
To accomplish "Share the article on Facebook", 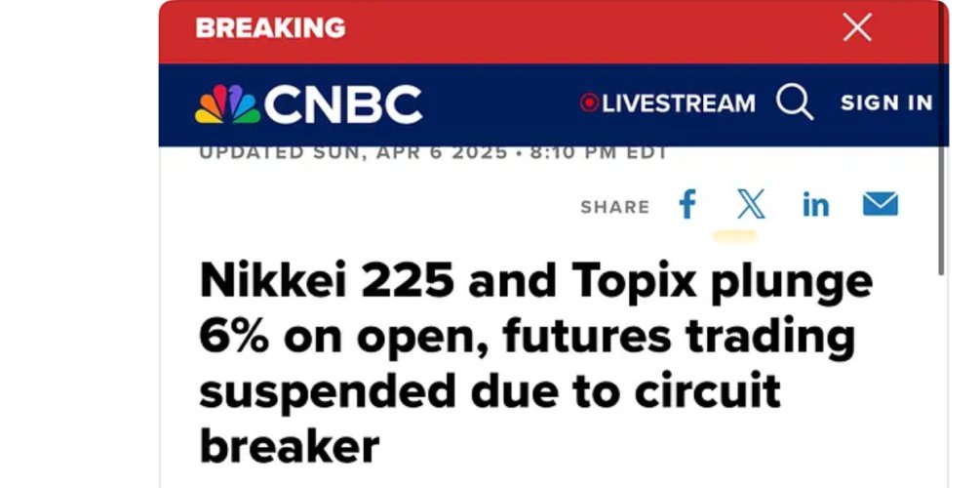I will tap(687, 205).
